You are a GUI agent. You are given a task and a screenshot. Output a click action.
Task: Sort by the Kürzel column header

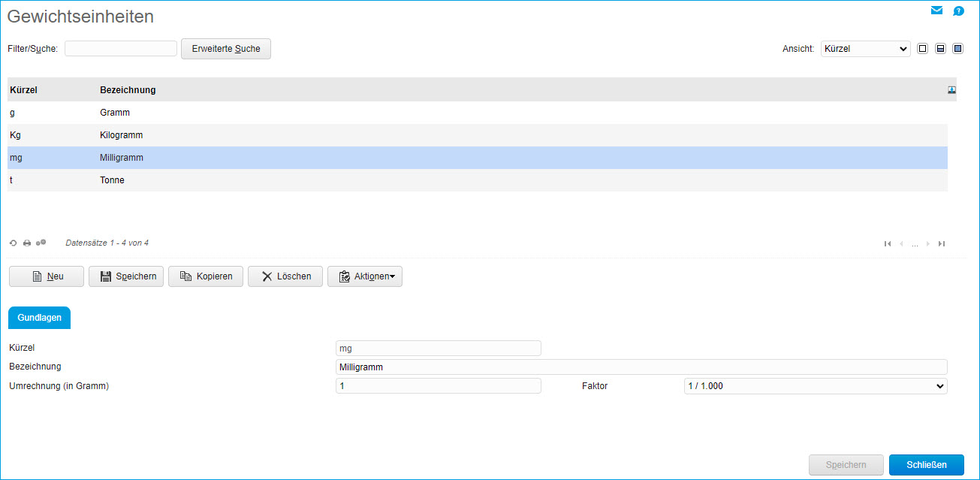[x=23, y=90]
